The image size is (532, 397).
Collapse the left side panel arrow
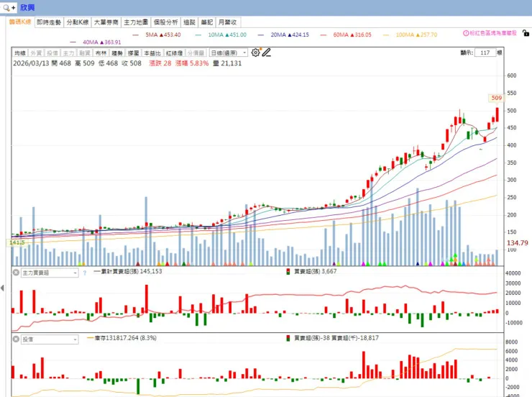tap(2, 288)
